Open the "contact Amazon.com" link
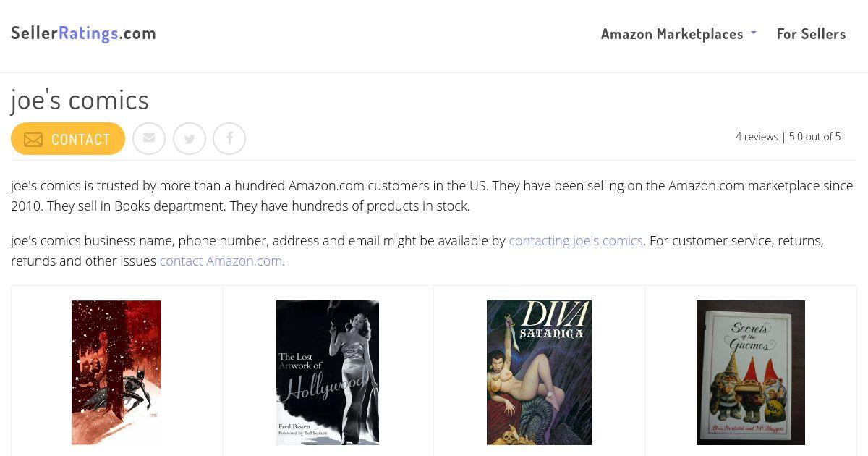This screenshot has height=456, width=868. 221,261
